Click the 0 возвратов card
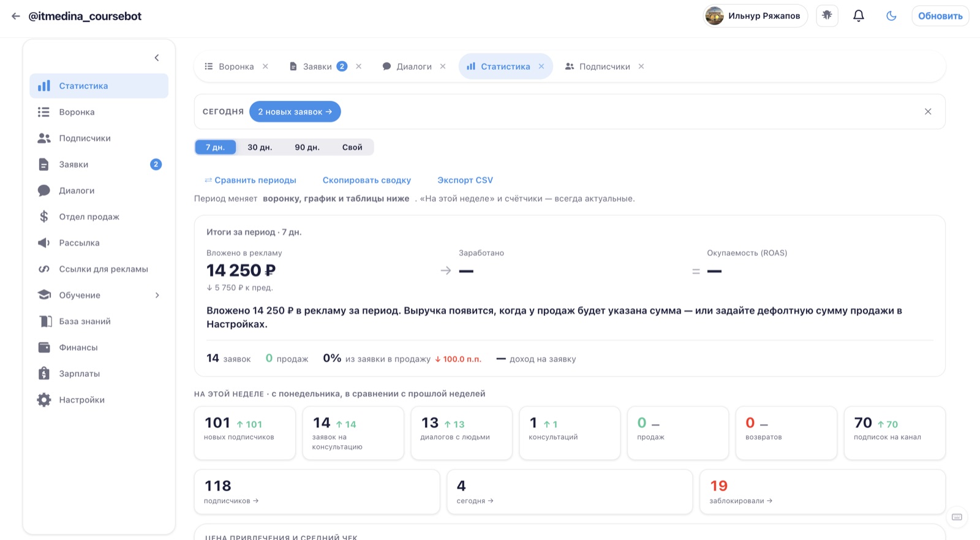980x540 pixels. click(786, 433)
